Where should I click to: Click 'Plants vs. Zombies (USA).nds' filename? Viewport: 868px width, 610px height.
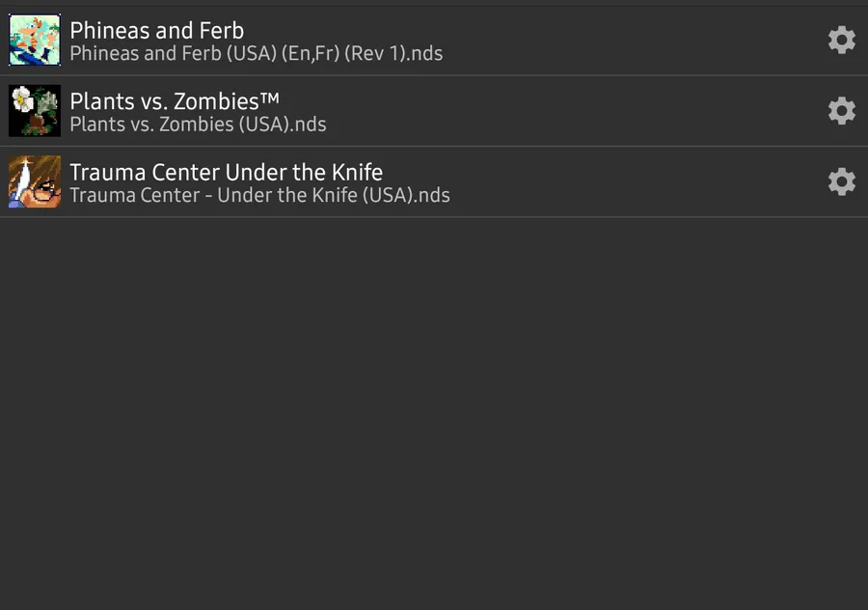tap(198, 125)
